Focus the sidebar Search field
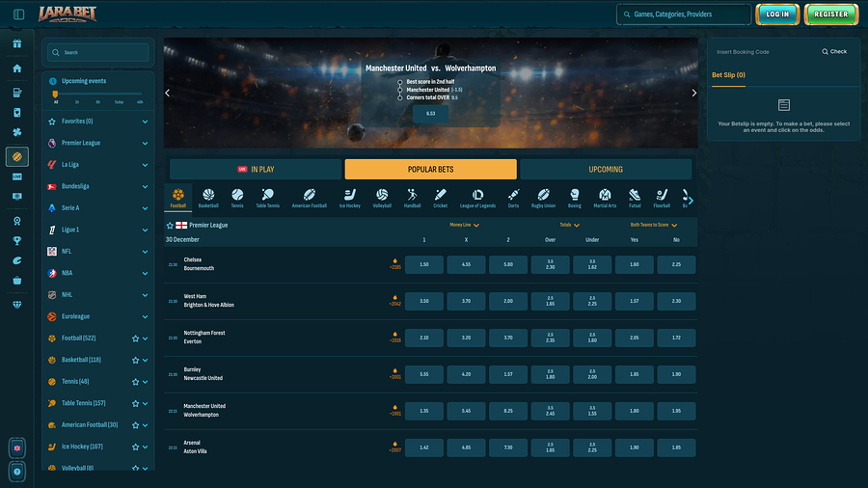 tap(98, 53)
